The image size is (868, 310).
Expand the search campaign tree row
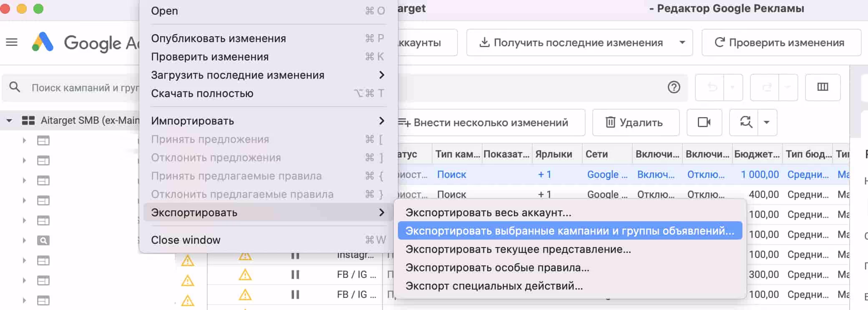coord(24,240)
